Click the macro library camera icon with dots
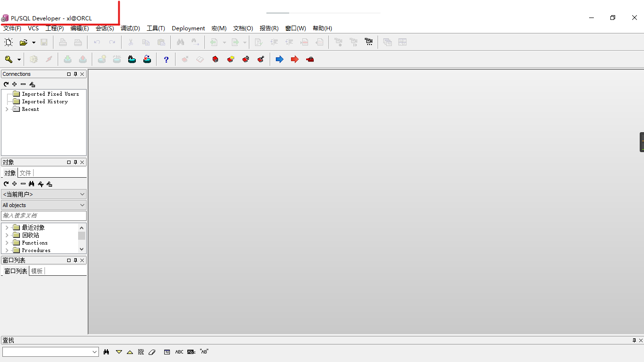The width and height of the screenshot is (644, 362). (x=369, y=42)
